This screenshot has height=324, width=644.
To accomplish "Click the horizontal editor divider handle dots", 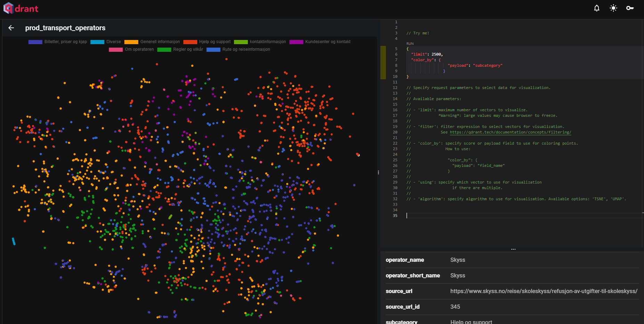I will [513, 249].
